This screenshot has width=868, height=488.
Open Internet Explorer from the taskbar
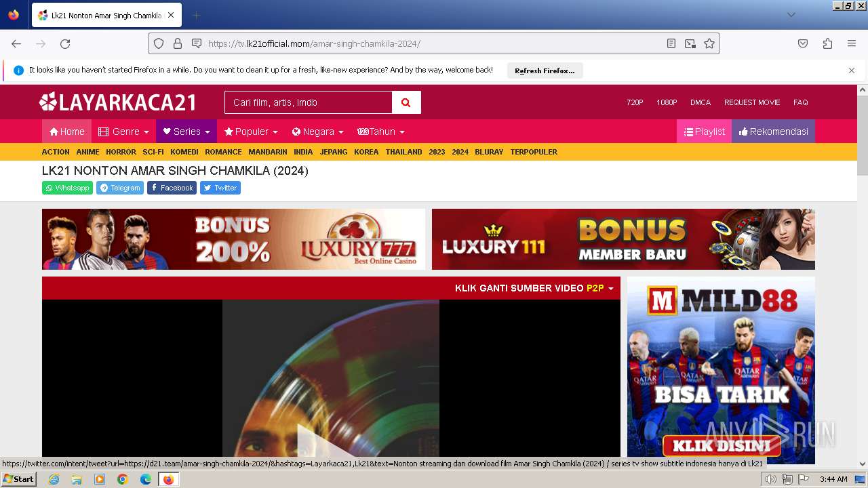coord(54,479)
